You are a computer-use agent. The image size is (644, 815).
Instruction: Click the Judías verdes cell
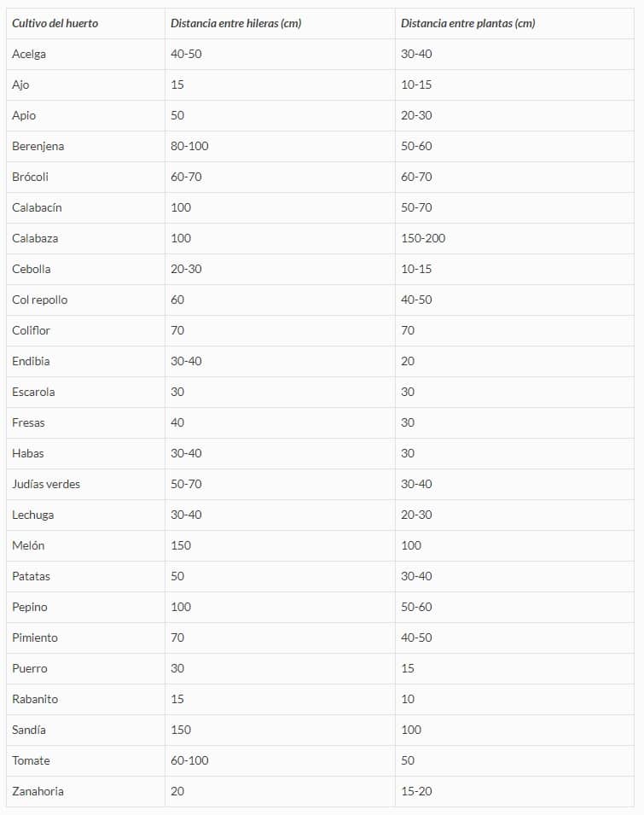[46, 484]
